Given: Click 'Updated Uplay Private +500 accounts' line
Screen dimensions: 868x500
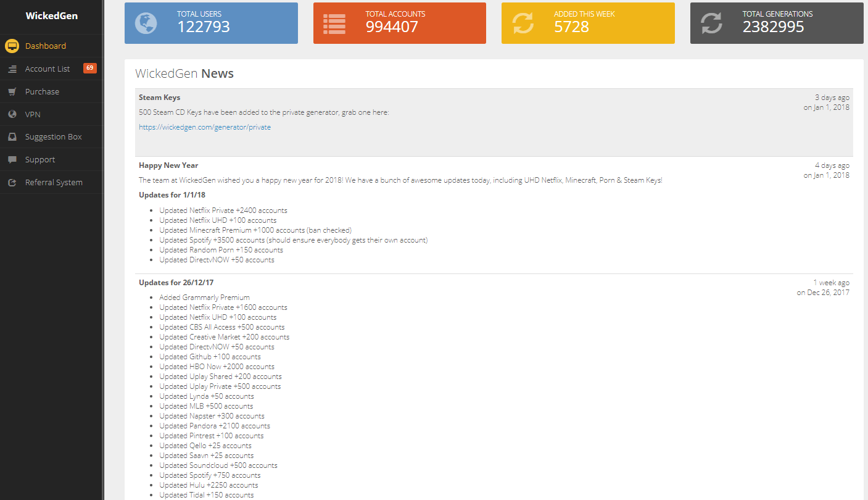Looking at the screenshot, I should click(220, 386).
